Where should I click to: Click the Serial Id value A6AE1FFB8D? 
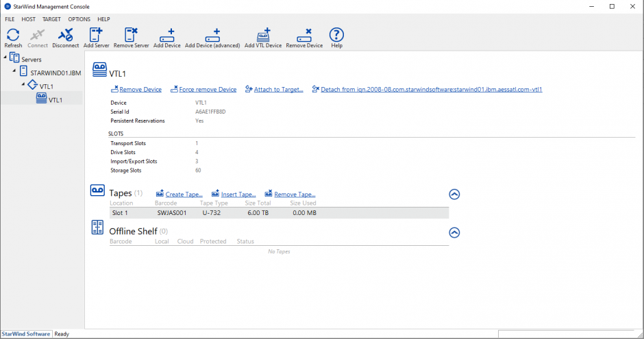pos(210,112)
